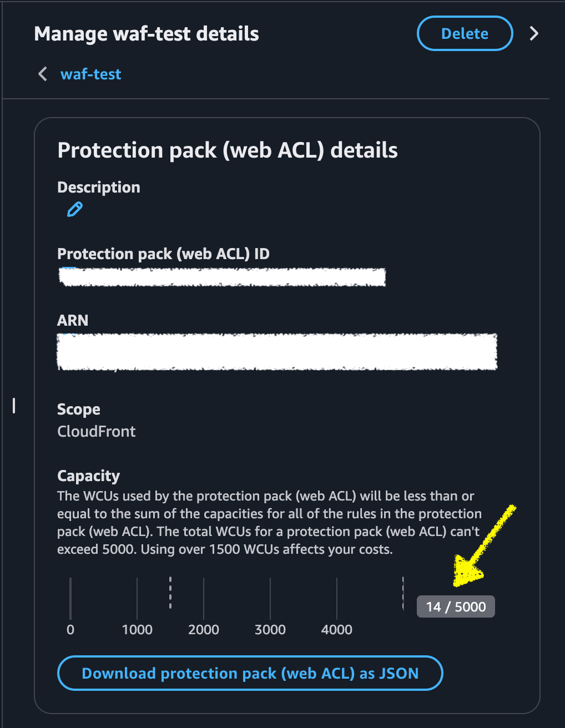Click the right chevron beside Delete

(534, 34)
